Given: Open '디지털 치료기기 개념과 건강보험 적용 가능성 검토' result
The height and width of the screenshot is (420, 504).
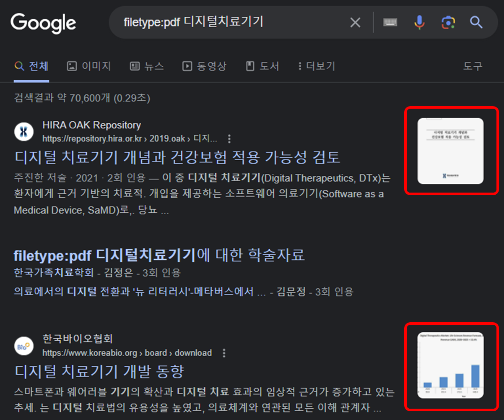Looking at the screenshot, I should [177, 157].
